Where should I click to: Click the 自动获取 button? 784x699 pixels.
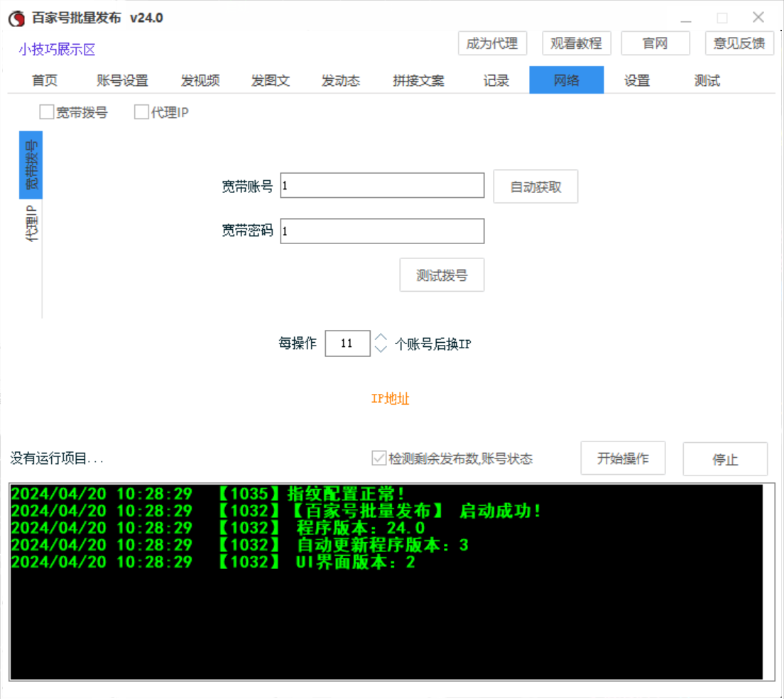tap(535, 187)
